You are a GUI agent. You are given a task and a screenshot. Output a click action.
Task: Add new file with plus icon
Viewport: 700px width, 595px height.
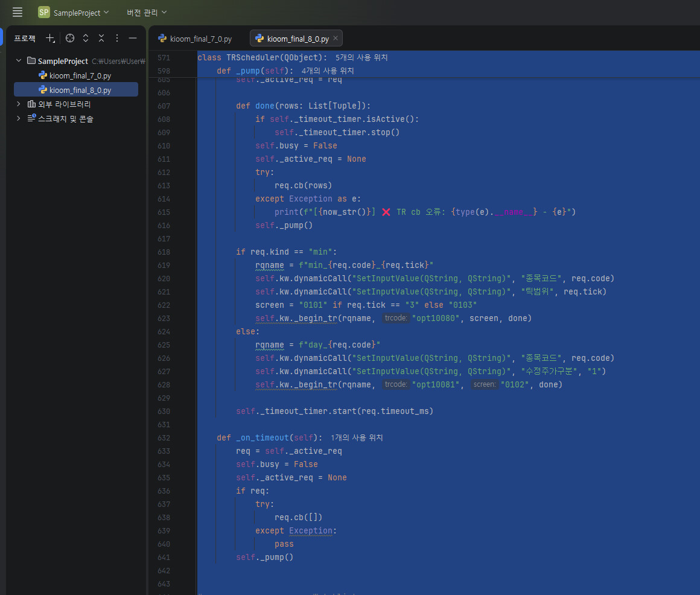point(51,39)
